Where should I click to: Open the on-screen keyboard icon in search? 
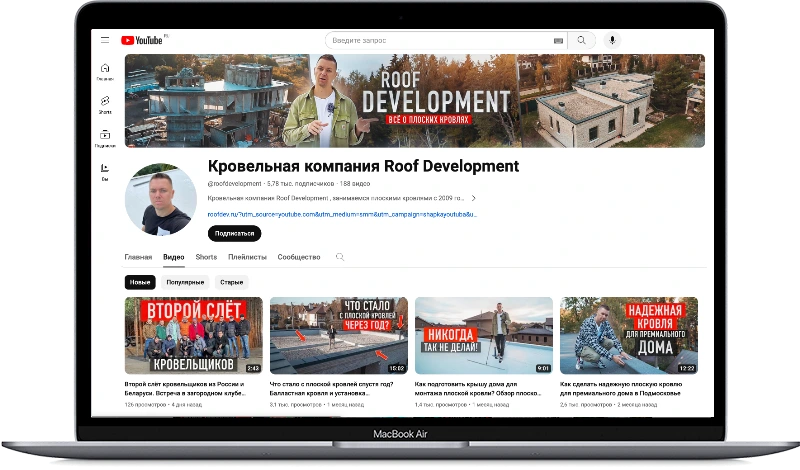coord(558,40)
